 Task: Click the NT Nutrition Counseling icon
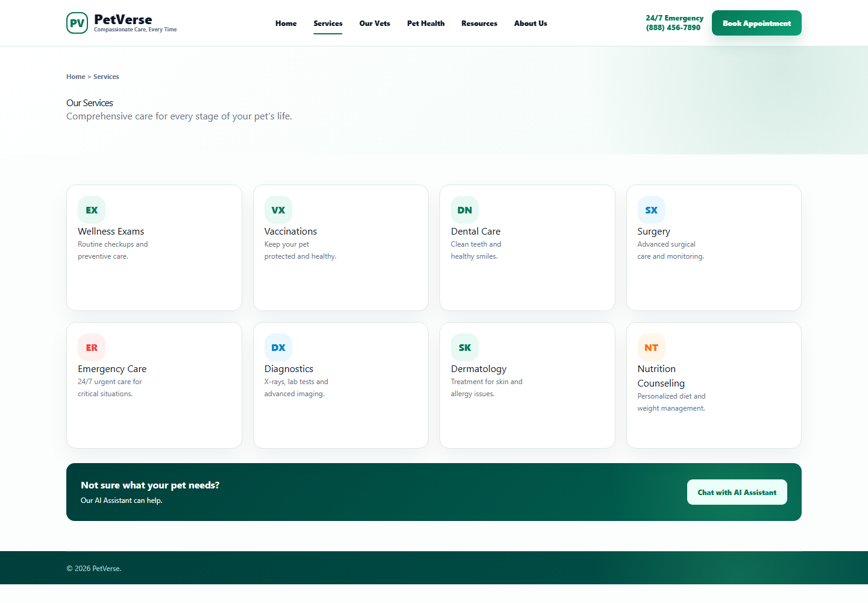(x=652, y=347)
